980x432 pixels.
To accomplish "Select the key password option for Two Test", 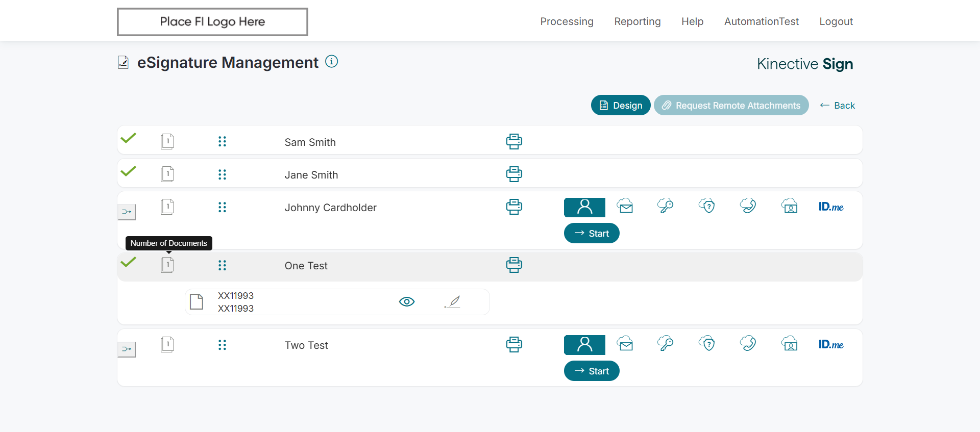I will 666,343.
